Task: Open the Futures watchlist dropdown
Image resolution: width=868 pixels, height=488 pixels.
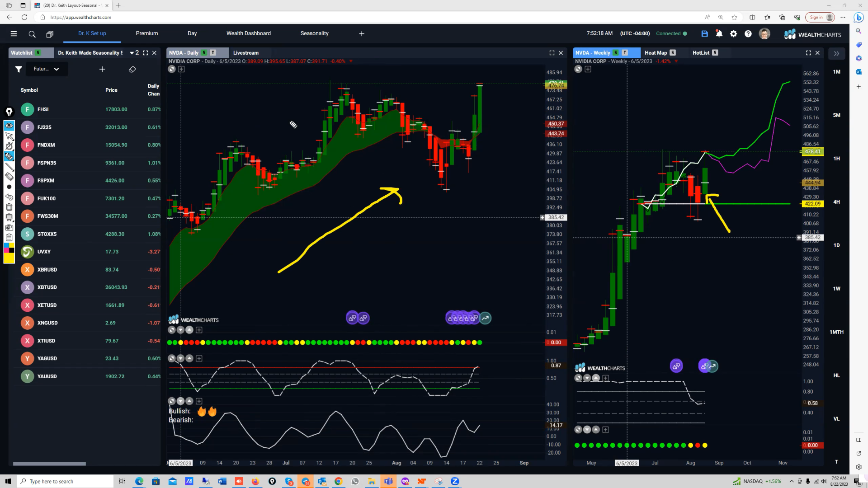Action: [x=47, y=69]
